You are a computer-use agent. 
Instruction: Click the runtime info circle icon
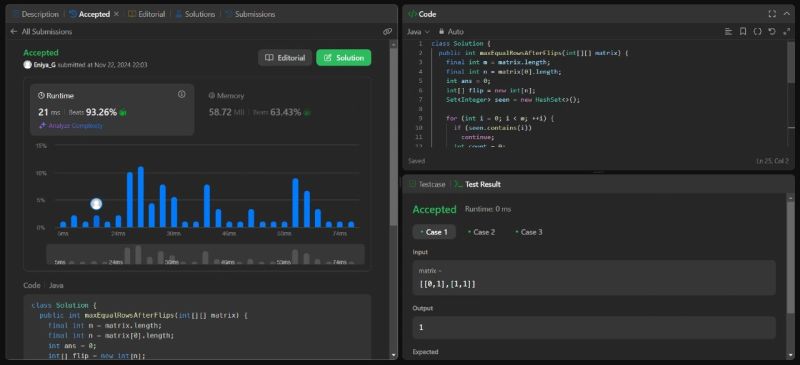point(181,94)
